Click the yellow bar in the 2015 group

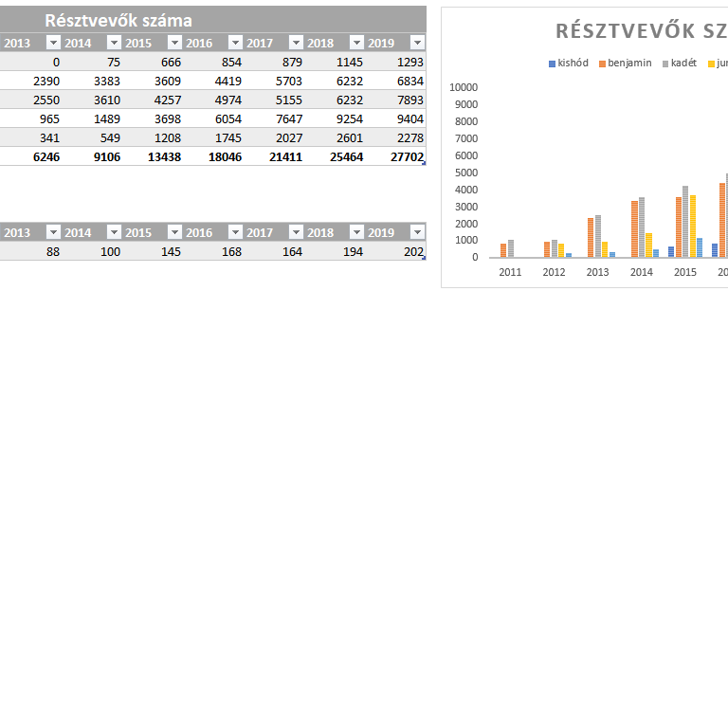[x=693, y=226]
